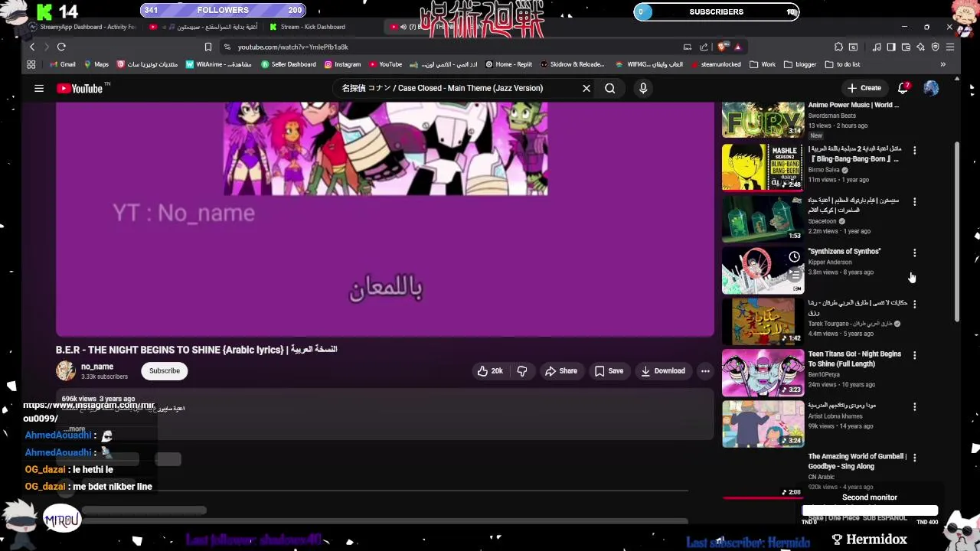Subscribe to the no_name channel
Viewport: 980px width, 551px height.
click(x=165, y=371)
